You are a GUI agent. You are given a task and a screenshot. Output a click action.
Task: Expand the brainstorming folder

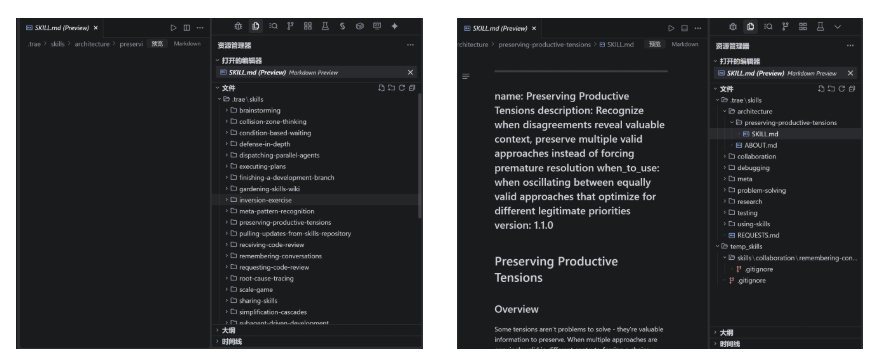click(x=315, y=110)
